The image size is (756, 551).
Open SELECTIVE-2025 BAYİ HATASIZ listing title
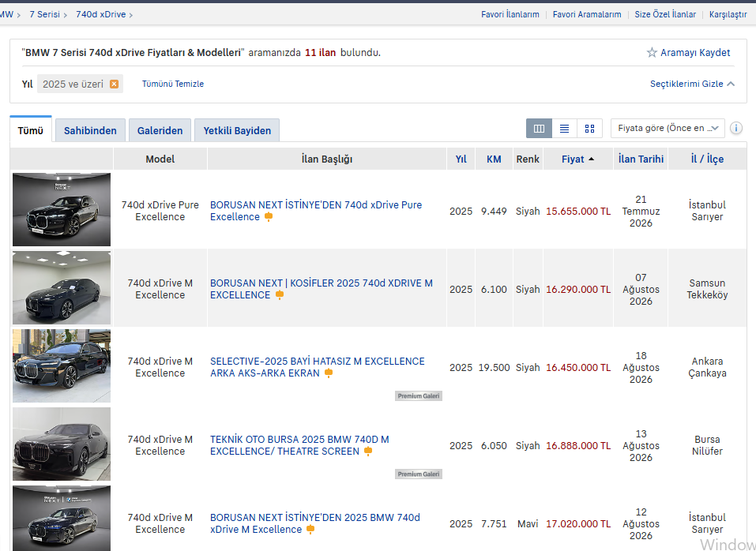click(x=318, y=367)
